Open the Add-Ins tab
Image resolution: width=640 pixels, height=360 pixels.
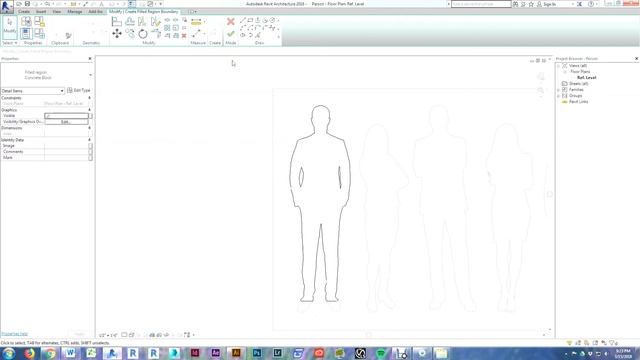(95, 11)
